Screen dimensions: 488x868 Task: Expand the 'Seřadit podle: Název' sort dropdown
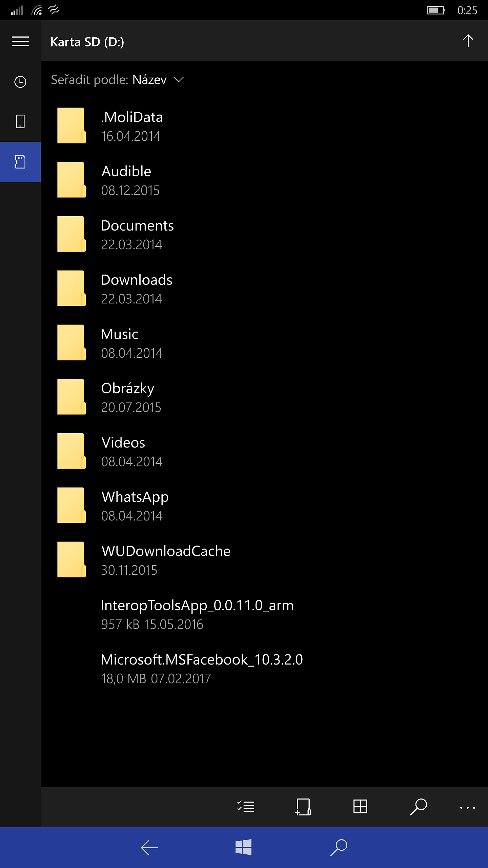pos(117,80)
